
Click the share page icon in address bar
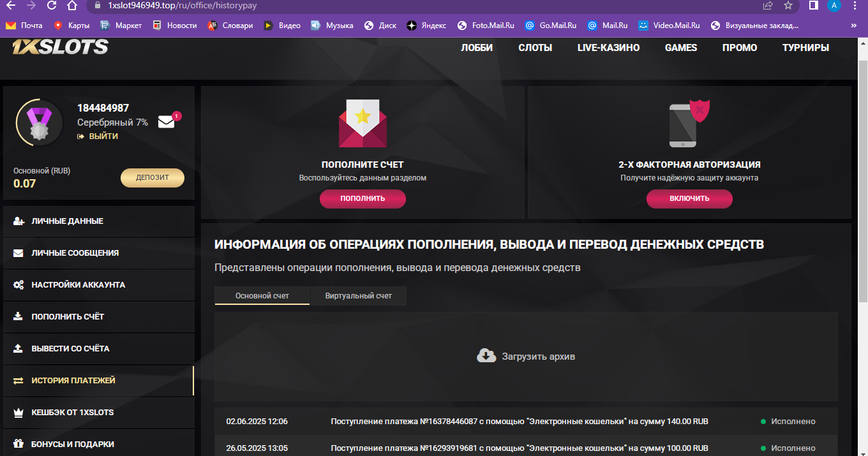tap(768, 5)
